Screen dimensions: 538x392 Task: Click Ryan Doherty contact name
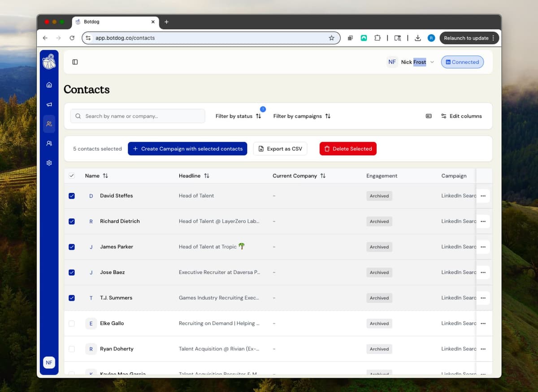pyautogui.click(x=117, y=349)
